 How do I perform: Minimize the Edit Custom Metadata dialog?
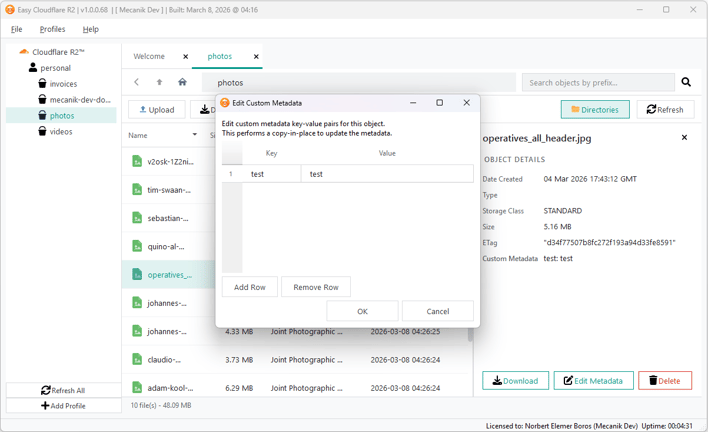point(413,103)
